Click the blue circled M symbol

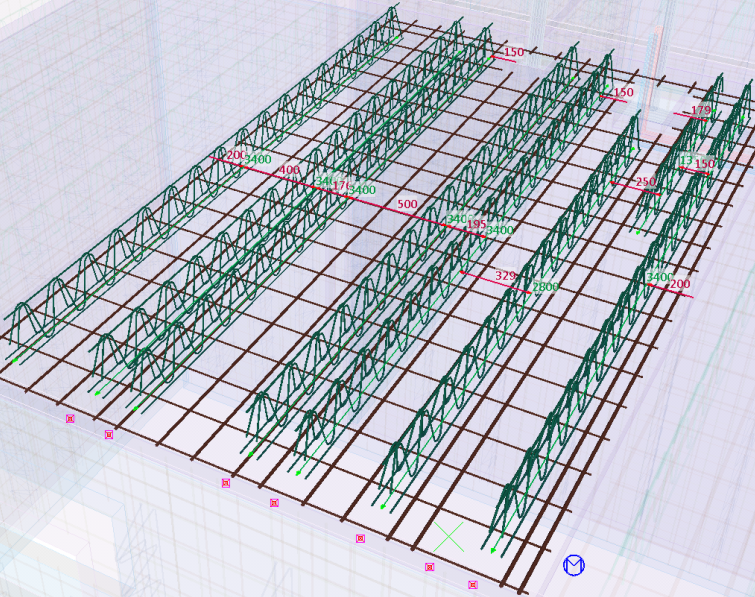click(x=574, y=566)
